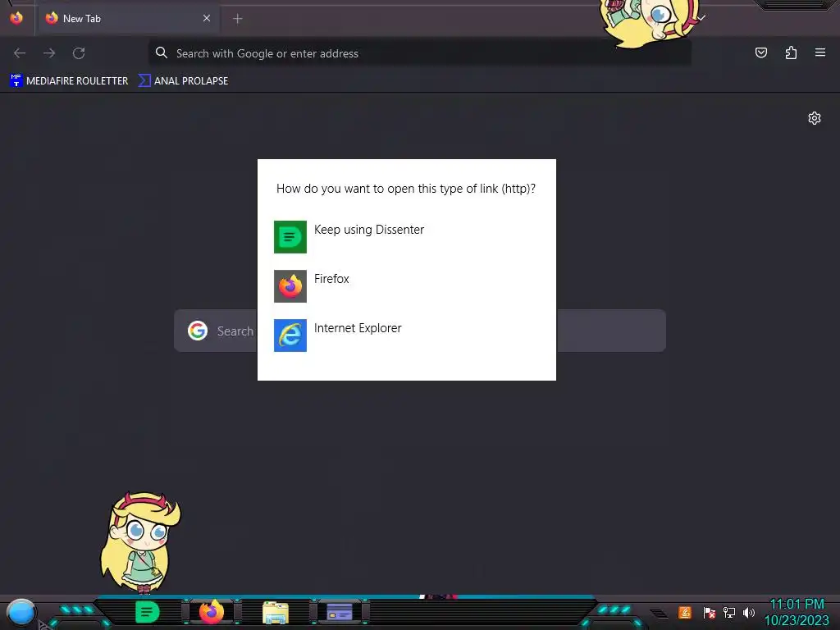This screenshot has width=840, height=630.
Task: Click the green Dissenter icon in dialog
Action: [290, 237]
